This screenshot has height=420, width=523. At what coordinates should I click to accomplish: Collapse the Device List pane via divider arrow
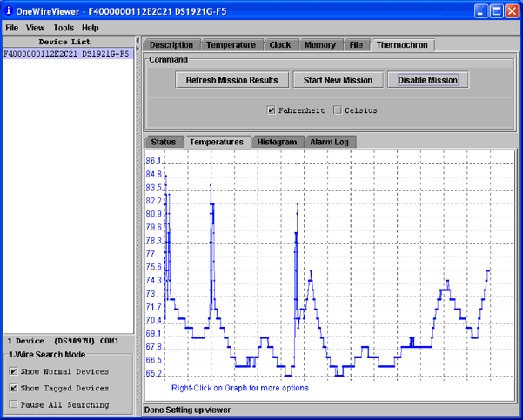coord(137,42)
